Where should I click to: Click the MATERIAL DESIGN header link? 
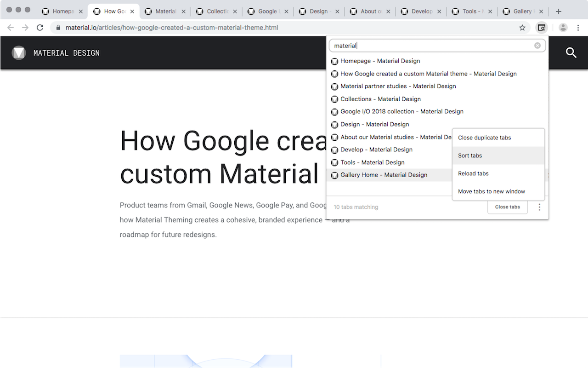click(x=67, y=53)
